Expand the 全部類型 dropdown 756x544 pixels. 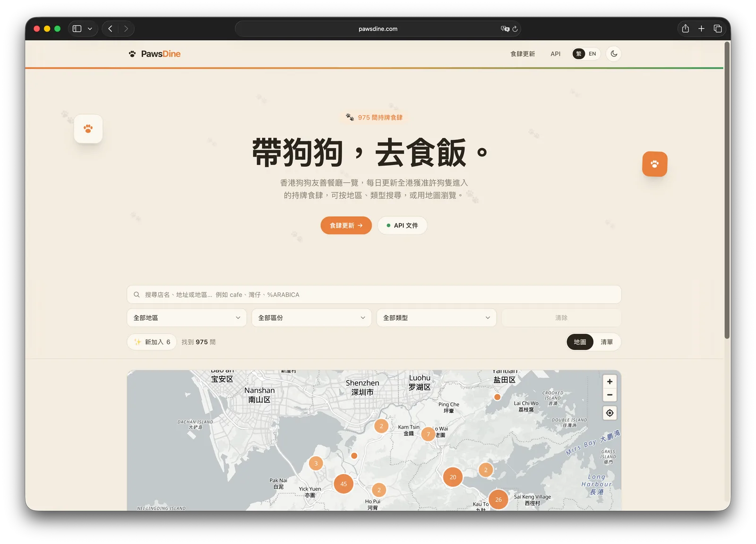coord(436,318)
